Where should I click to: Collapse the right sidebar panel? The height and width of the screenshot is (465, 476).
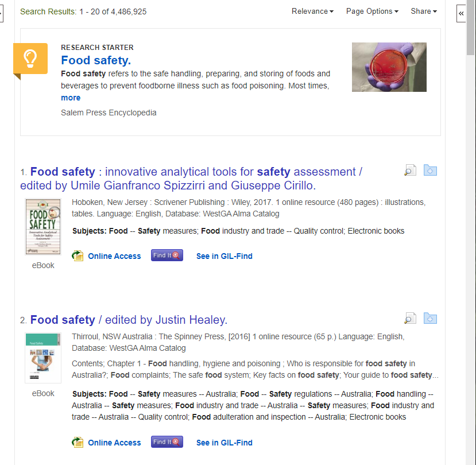(x=461, y=13)
